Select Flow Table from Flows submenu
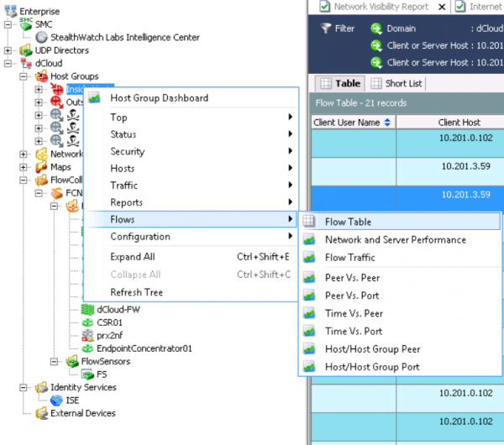This screenshot has height=445, width=504. click(x=348, y=222)
